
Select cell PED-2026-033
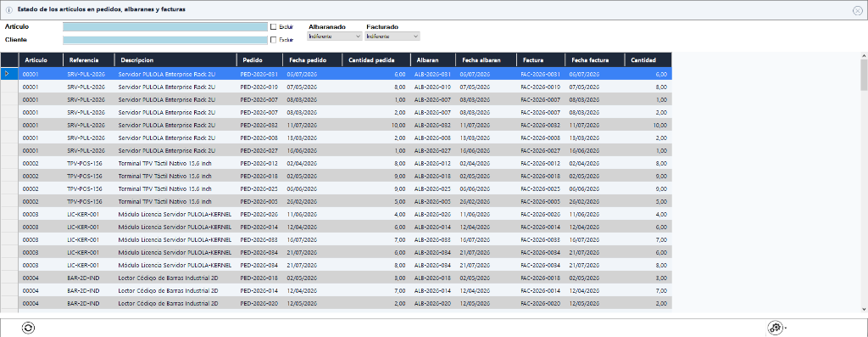[x=259, y=239]
